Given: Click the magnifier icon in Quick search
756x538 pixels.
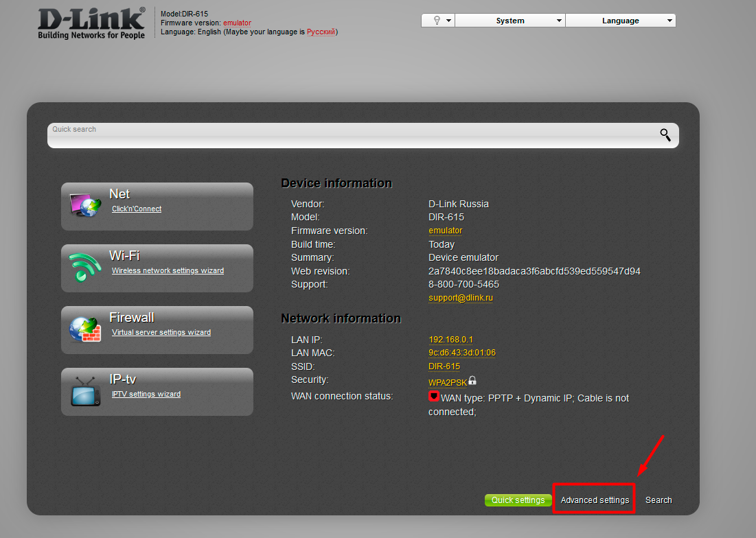Looking at the screenshot, I should [664, 134].
